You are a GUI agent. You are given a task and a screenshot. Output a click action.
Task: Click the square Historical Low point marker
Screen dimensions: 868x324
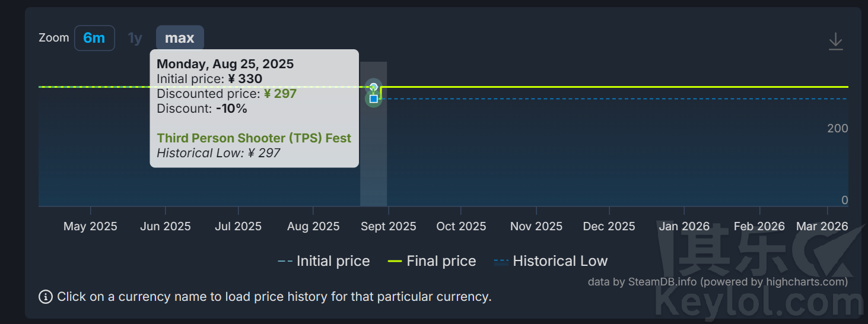[374, 99]
